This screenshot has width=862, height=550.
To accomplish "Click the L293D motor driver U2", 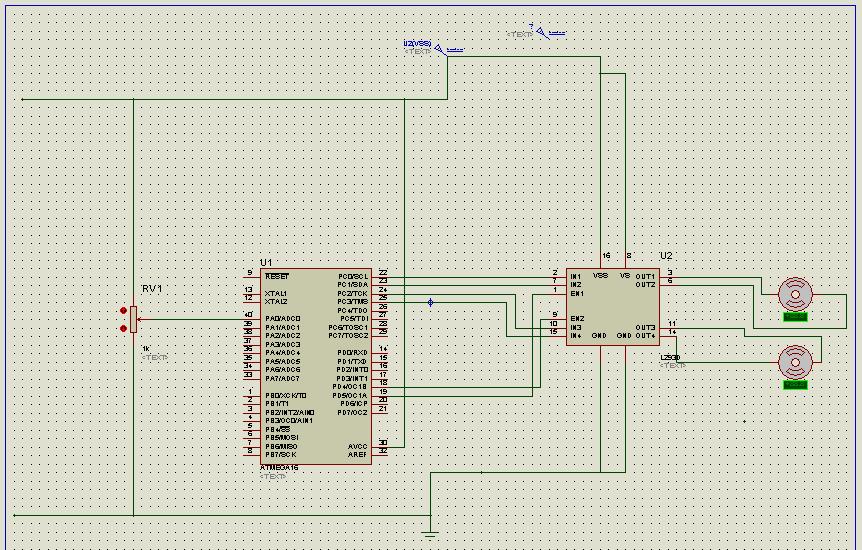I will coord(611,307).
